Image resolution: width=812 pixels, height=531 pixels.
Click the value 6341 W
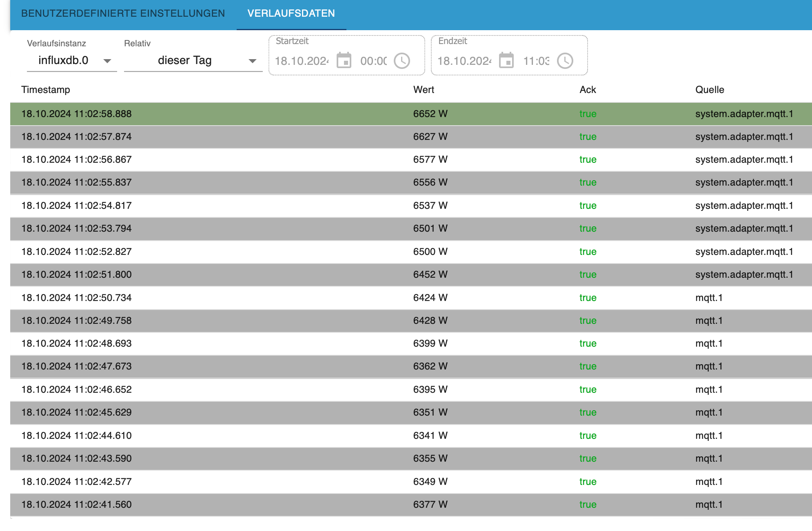430,436
